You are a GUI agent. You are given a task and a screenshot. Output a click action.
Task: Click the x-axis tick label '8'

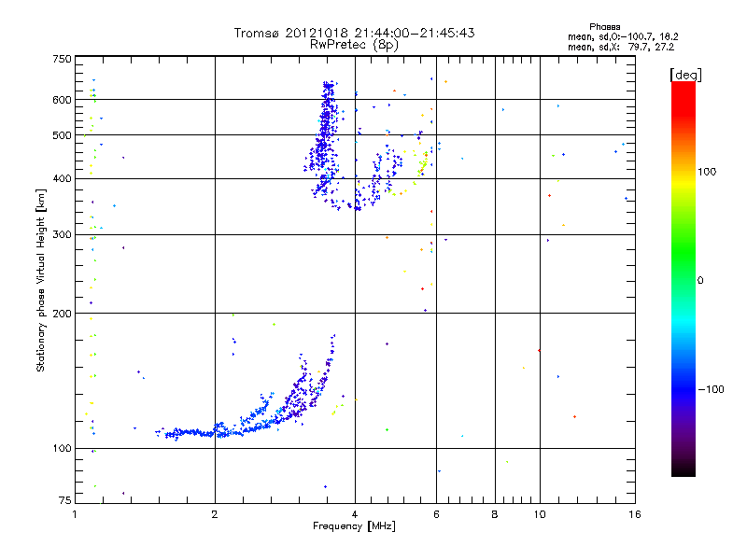(x=495, y=514)
